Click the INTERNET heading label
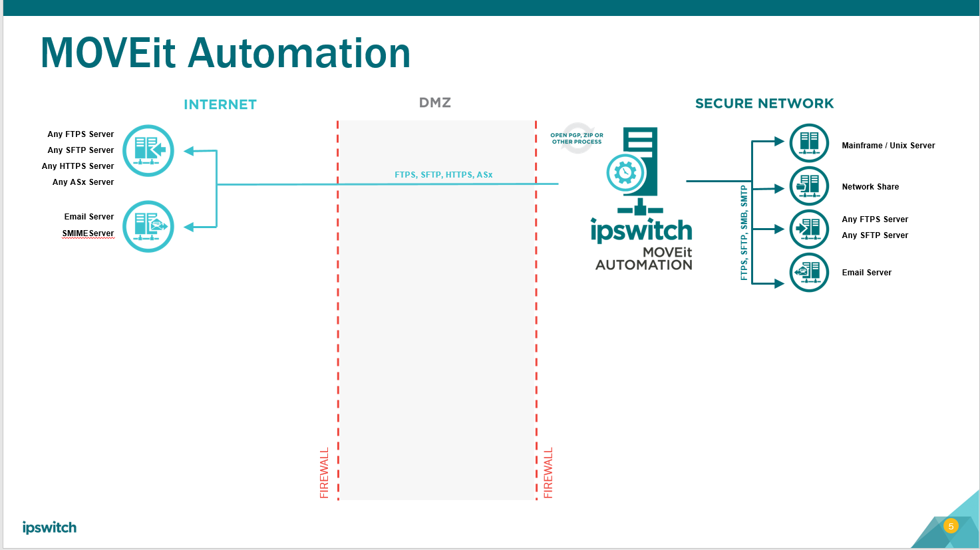 220,104
